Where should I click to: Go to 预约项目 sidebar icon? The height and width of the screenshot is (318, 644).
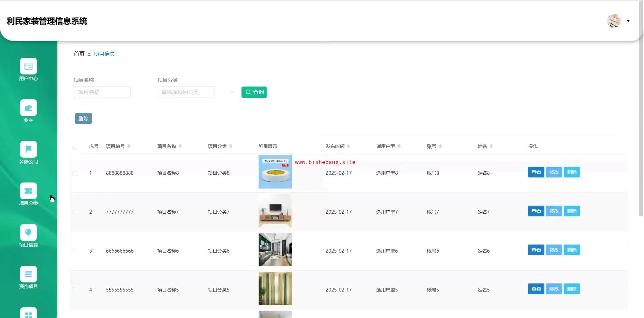pos(29,274)
